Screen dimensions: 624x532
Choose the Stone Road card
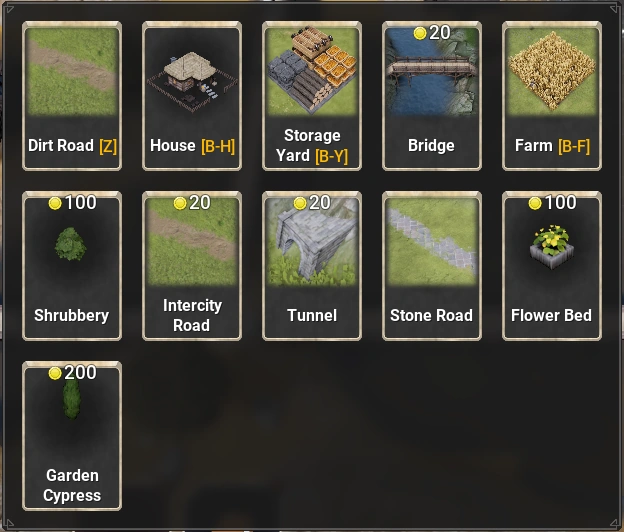[432, 266]
